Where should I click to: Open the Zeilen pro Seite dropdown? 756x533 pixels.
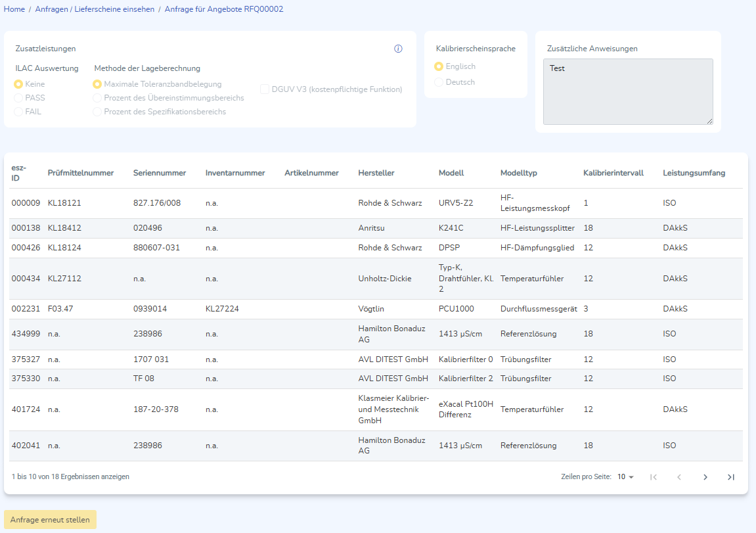tap(625, 477)
